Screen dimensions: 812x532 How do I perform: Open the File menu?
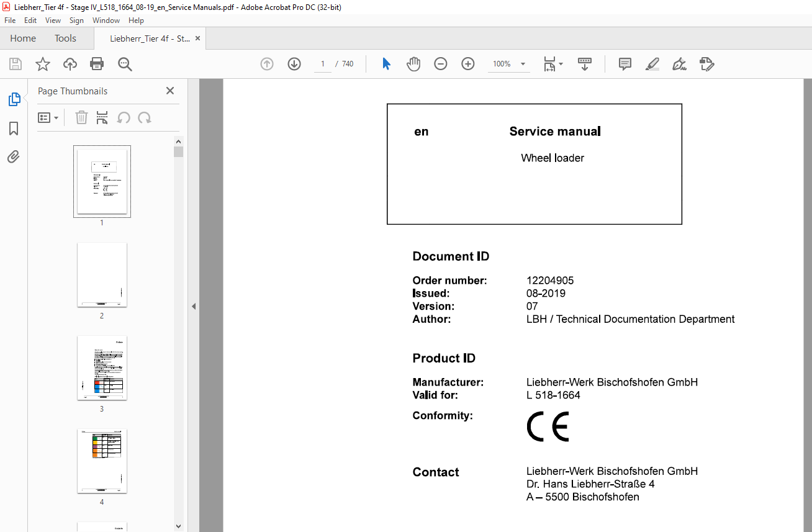coord(10,20)
